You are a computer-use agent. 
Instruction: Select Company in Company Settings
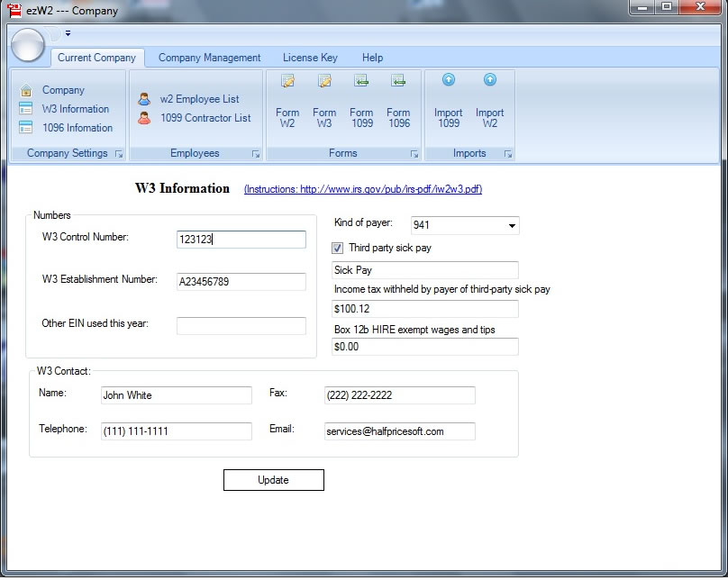pyautogui.click(x=63, y=90)
